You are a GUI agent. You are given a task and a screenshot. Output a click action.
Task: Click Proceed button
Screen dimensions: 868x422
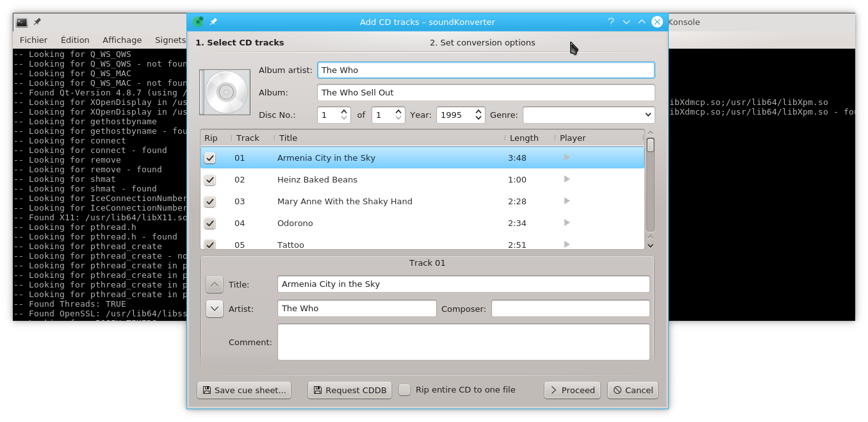572,390
